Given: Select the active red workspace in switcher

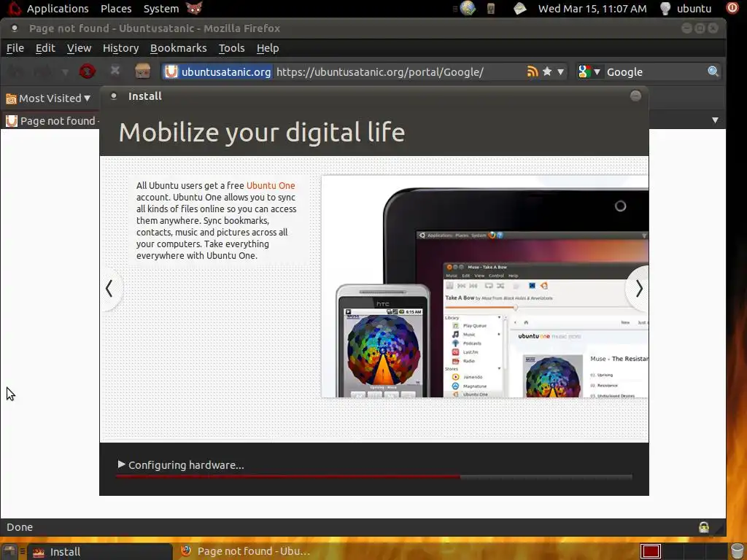Looking at the screenshot, I should (x=650, y=551).
